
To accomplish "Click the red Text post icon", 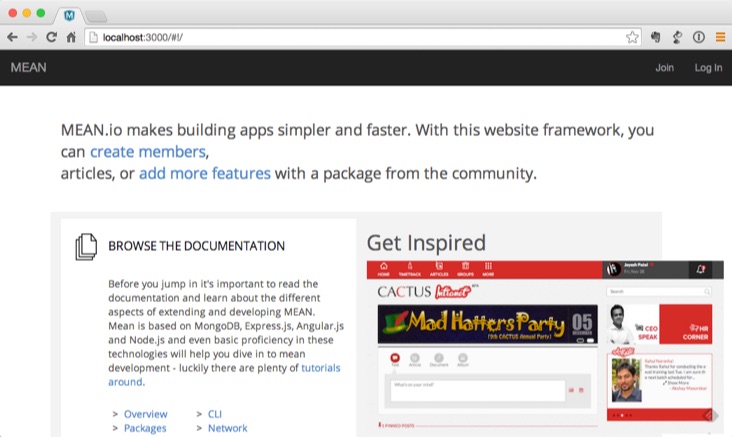I will (395, 358).
